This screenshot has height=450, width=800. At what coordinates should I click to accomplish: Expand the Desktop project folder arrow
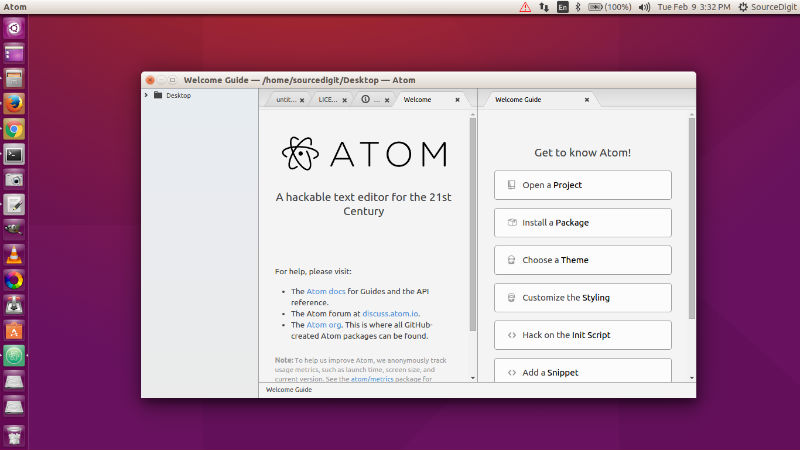146,95
